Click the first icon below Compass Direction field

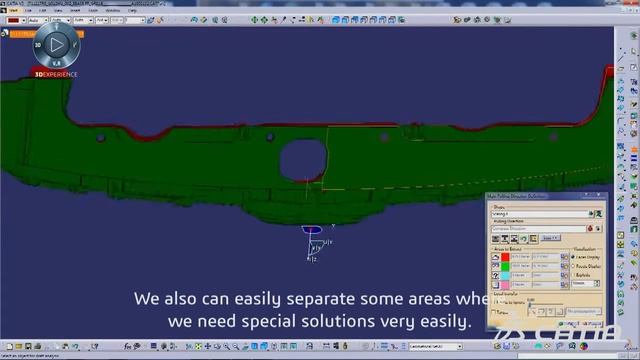tap(496, 239)
